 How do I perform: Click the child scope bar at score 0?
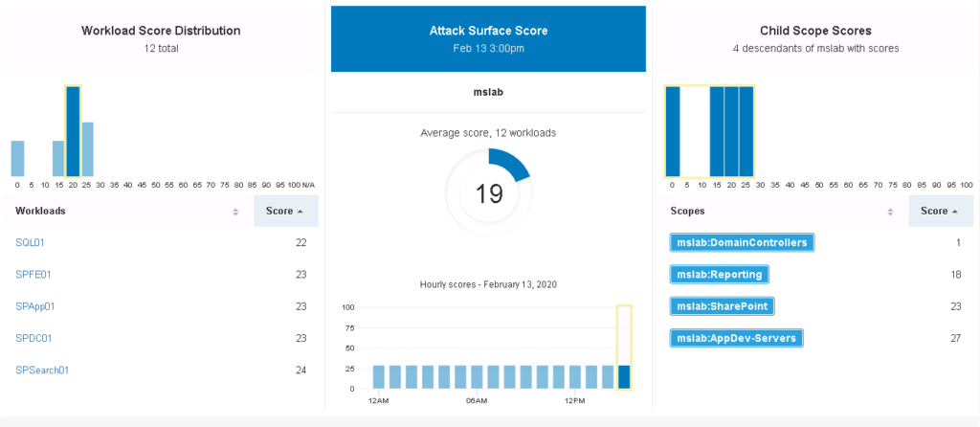pyautogui.click(x=673, y=131)
